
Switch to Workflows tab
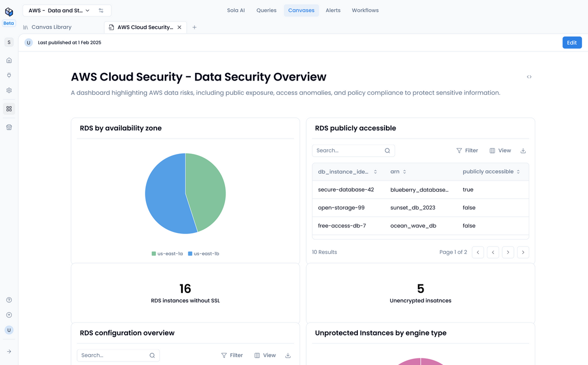[x=365, y=11]
